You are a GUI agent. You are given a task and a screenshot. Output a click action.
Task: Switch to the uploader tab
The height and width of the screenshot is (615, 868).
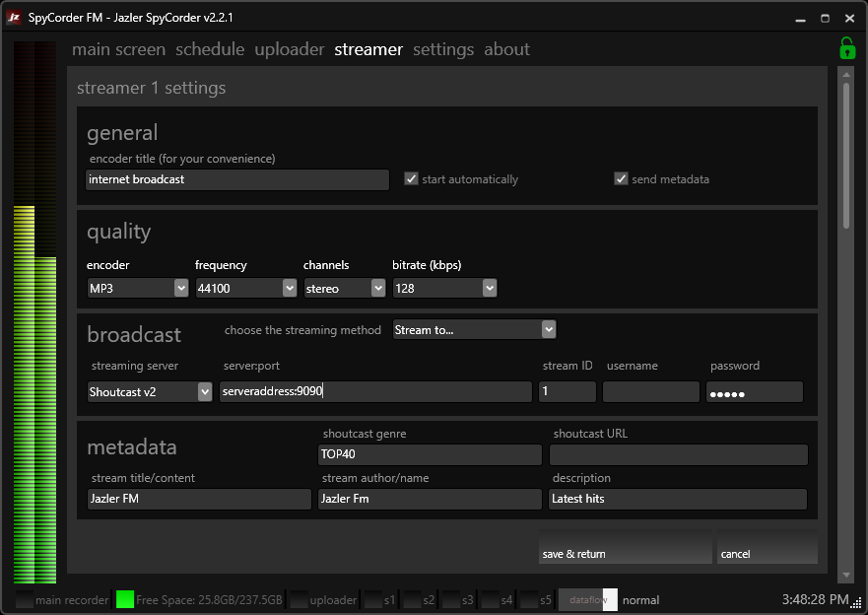[x=289, y=49]
